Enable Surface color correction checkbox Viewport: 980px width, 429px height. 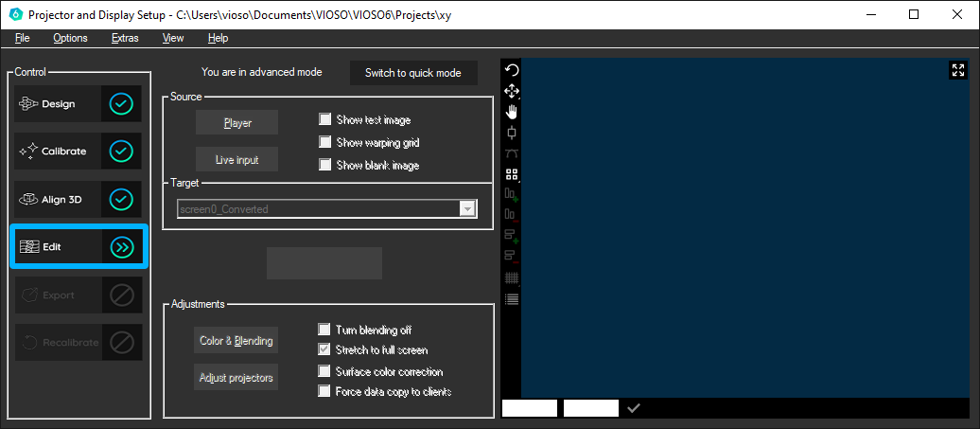pyautogui.click(x=324, y=371)
